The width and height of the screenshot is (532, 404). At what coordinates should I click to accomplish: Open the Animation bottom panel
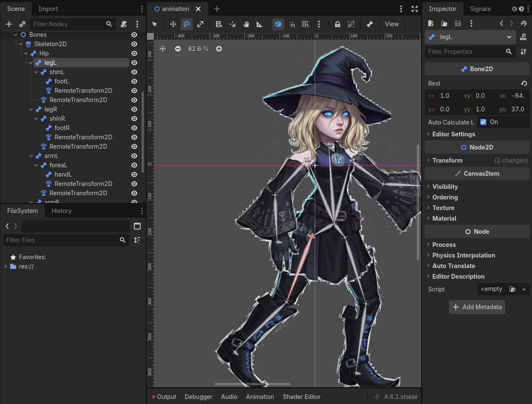pyautogui.click(x=260, y=397)
